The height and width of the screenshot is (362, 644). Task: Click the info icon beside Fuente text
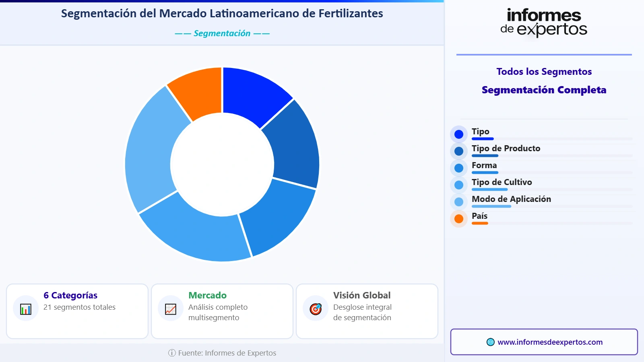172,353
